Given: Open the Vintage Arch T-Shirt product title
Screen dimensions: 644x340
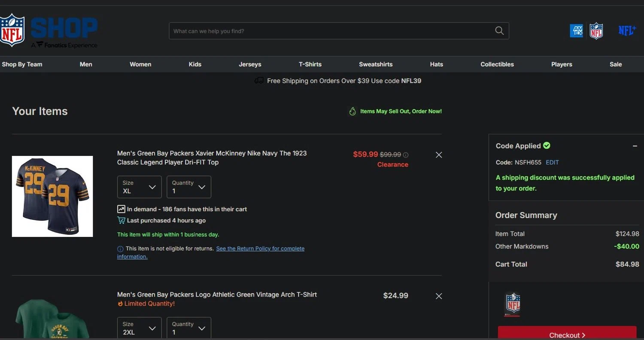Looking at the screenshot, I should point(217,295).
